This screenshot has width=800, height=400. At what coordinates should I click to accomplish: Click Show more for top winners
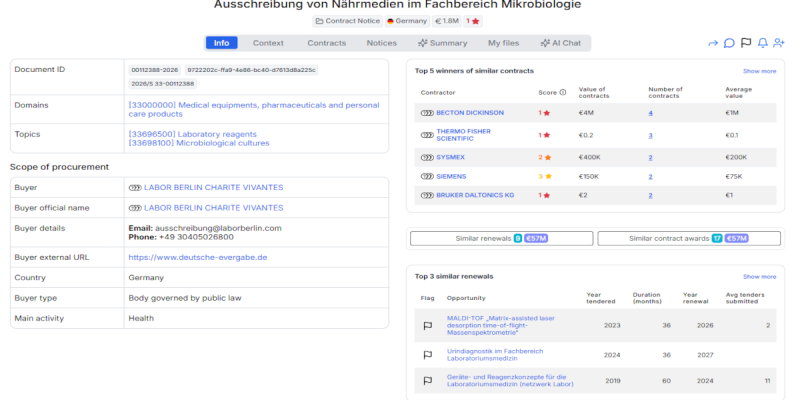pos(760,71)
